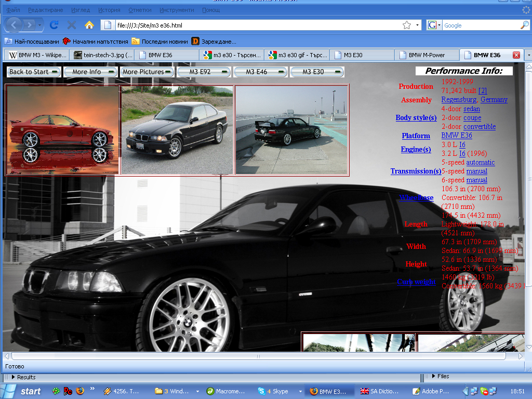532x399 pixels.
Task: Open the Изглед menu
Action: (81, 10)
